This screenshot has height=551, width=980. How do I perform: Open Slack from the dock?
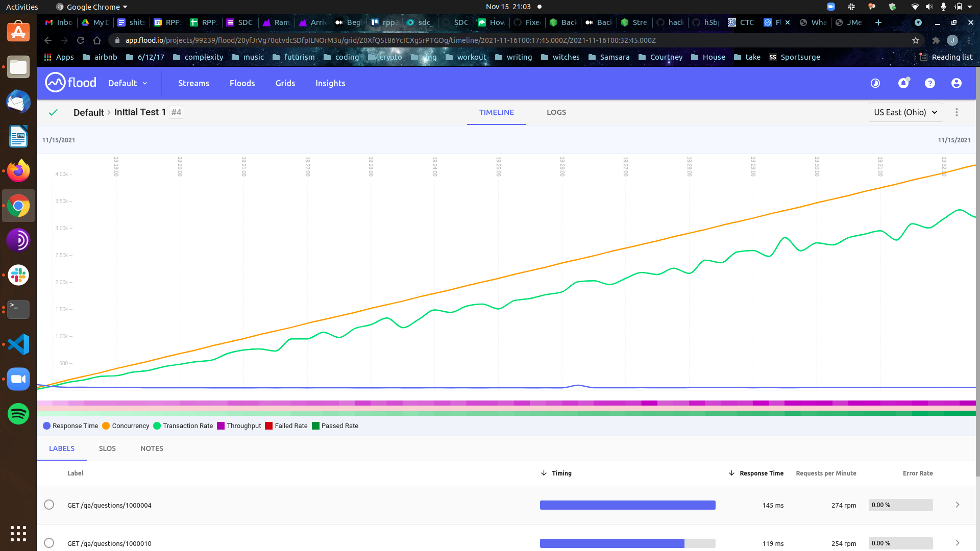pos(18,275)
